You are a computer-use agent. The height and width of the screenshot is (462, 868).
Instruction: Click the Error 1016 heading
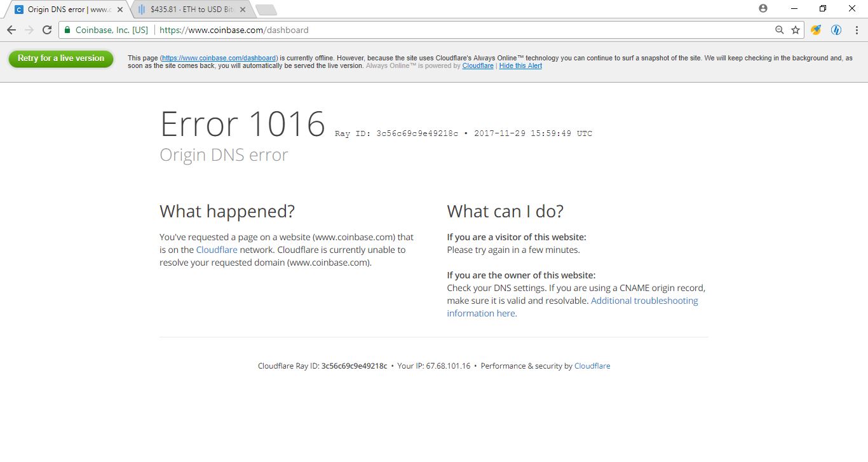click(x=243, y=123)
